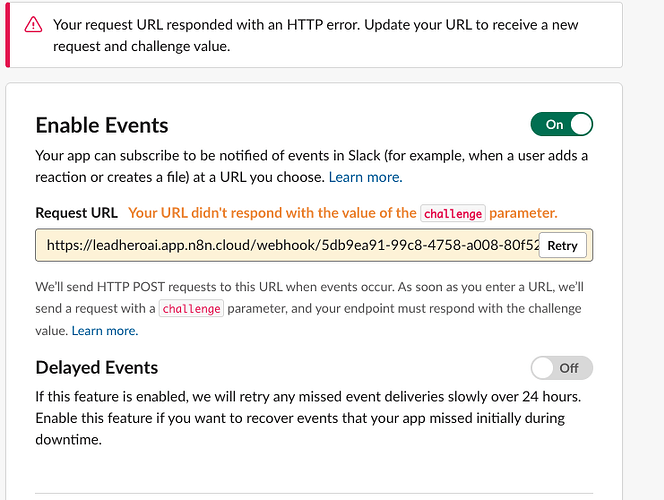Viewport: 664px width, 500px height.
Task: Click the challenge tag in the help text
Action: point(191,309)
